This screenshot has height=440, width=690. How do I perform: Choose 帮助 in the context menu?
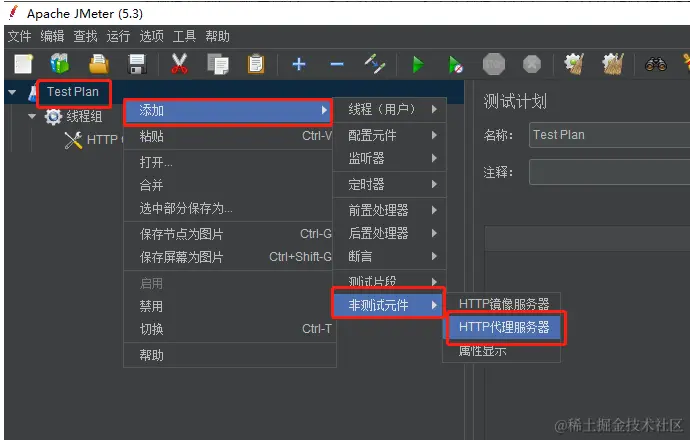click(x=229, y=355)
